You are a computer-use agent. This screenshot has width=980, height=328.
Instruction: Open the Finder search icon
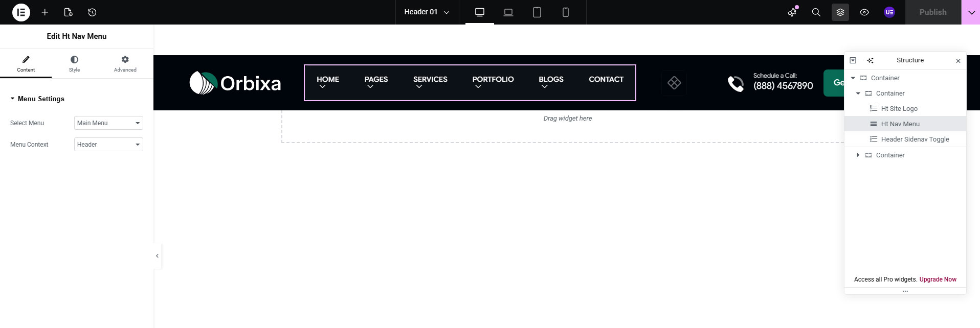click(x=816, y=12)
